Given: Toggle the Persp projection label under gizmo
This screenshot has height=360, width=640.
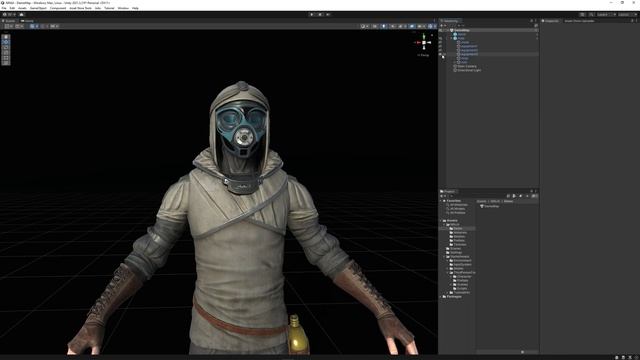Looking at the screenshot, I should click(424, 55).
